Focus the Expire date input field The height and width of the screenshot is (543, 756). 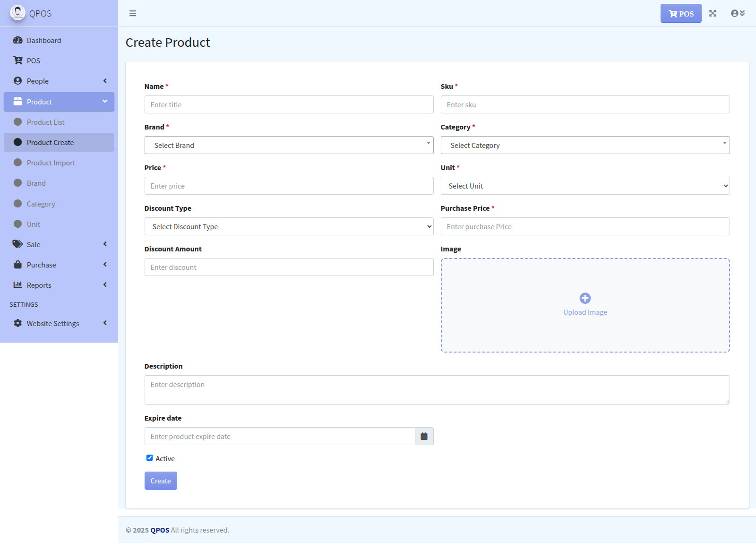pyautogui.click(x=280, y=436)
